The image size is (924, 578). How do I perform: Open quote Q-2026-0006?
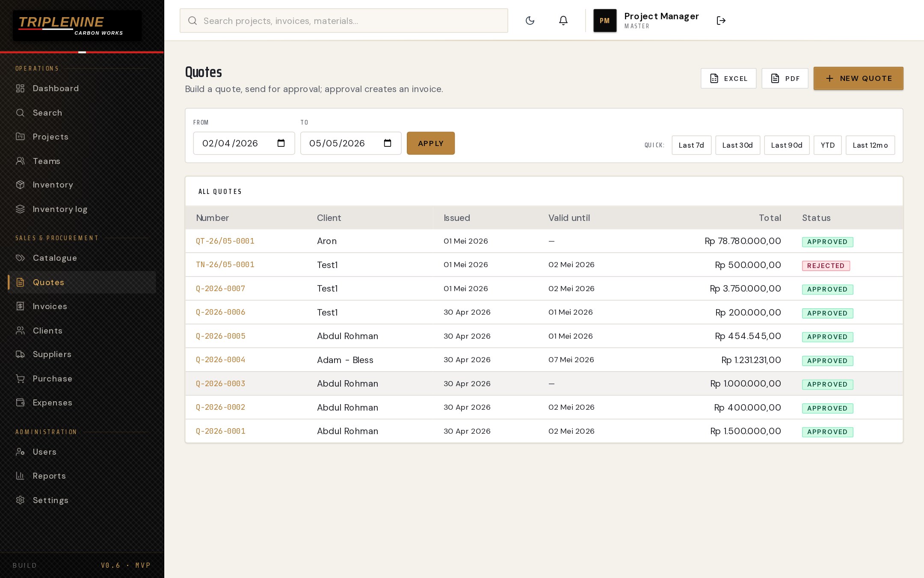point(221,312)
